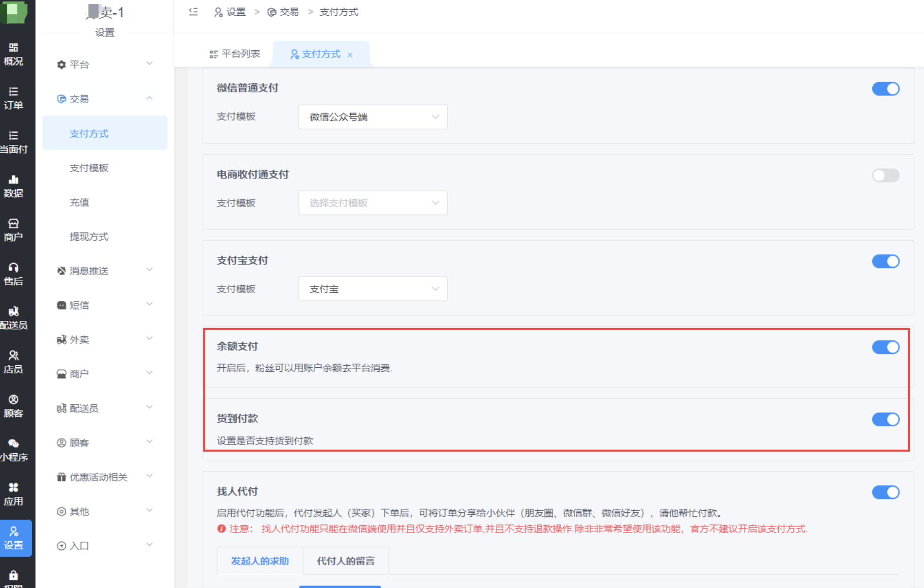Open the 商户 store icon in left rail
Screen dimensions: 924x588
pyautogui.click(x=14, y=223)
